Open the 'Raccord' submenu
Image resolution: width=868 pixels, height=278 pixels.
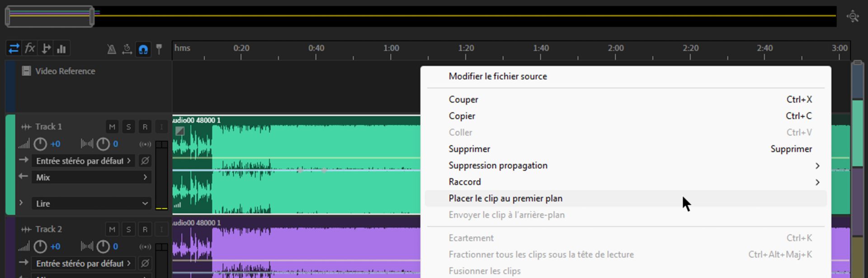point(626,182)
